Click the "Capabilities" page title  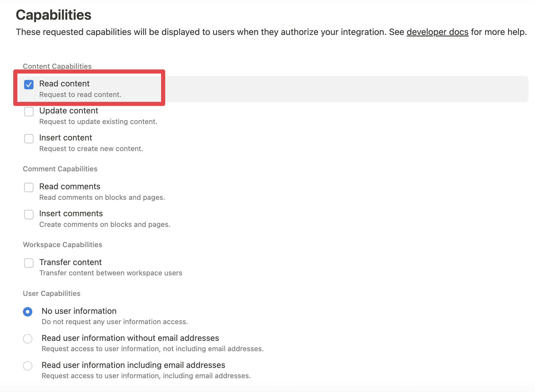(x=53, y=15)
